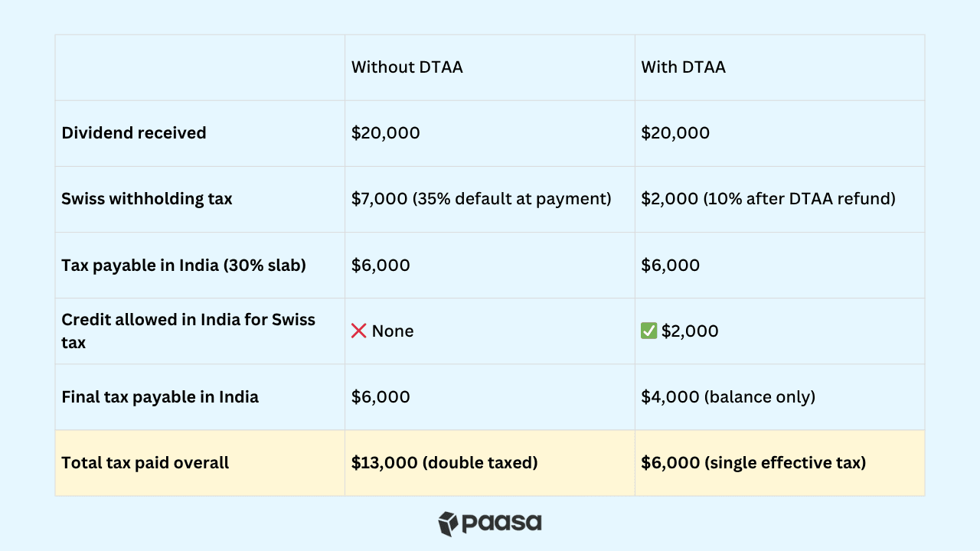Viewport: 980px width, 551px height.
Task: Click the green checkmark icon beside $2,000
Action: pyautogui.click(x=648, y=331)
